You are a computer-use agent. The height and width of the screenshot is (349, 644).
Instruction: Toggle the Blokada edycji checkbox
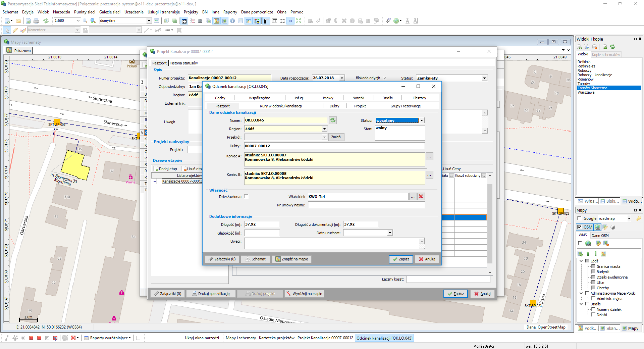pos(385,78)
